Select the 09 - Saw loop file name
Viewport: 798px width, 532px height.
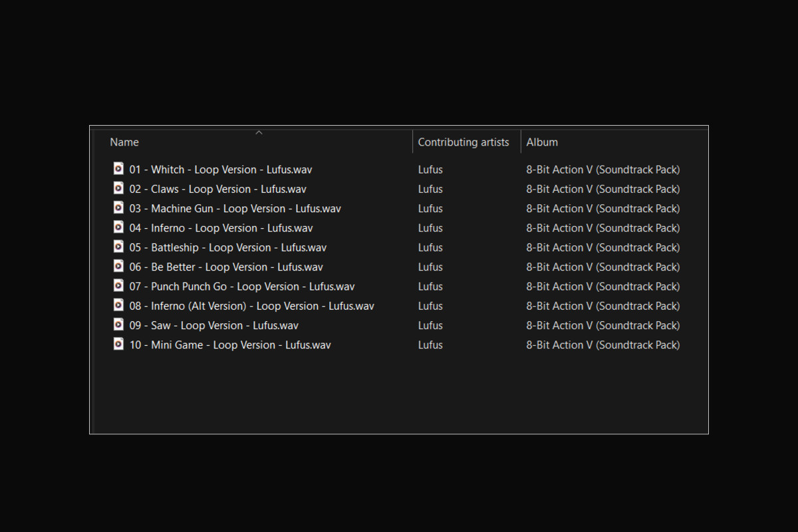(x=213, y=326)
